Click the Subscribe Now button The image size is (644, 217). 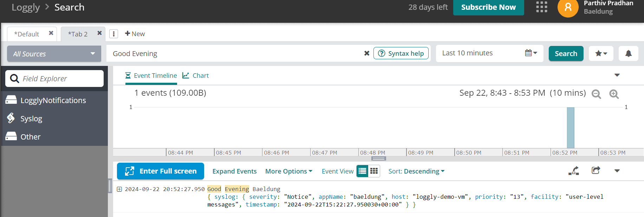pos(488,7)
